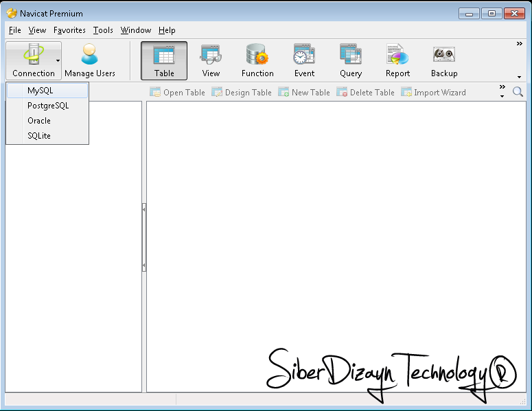Open the Backup section

coord(444,60)
